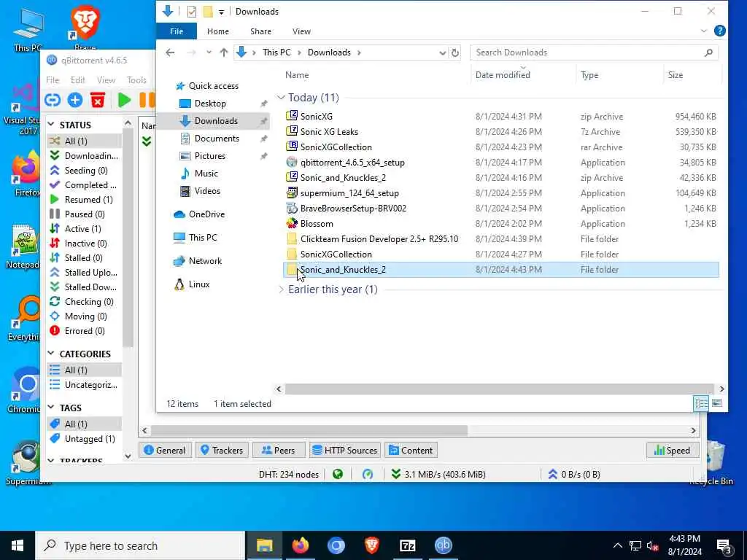Open qBittorrent Edit menu
Viewport: 747px width, 560px height.
tap(77, 80)
